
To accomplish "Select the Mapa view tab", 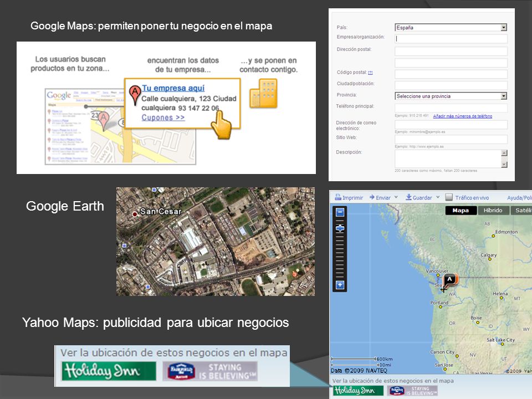I will [x=461, y=211].
